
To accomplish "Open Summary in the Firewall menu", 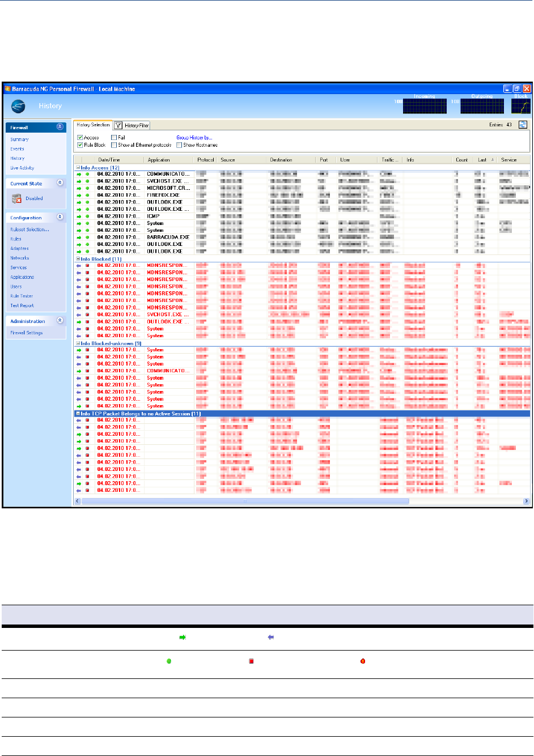I will pos(19,139).
